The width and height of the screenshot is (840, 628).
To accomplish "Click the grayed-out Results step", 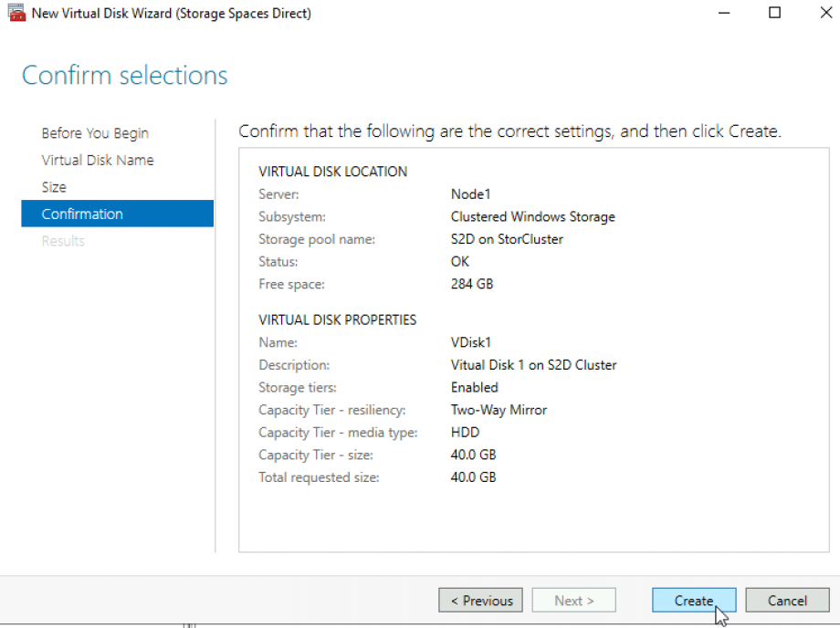I will (62, 240).
